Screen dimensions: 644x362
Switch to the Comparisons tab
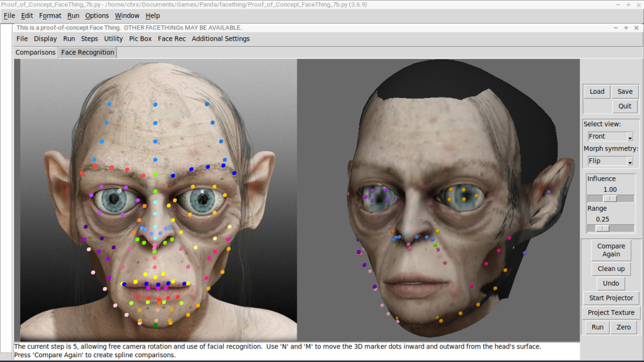tap(35, 52)
